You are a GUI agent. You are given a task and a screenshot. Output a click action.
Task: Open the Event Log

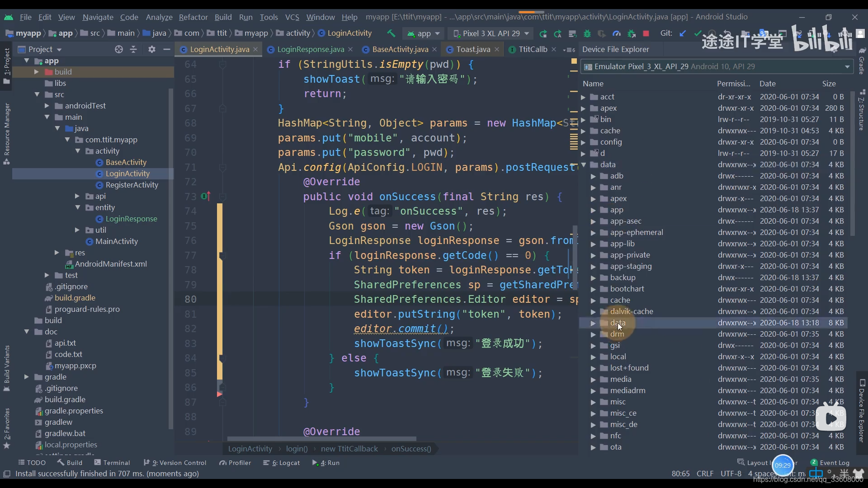(x=830, y=463)
